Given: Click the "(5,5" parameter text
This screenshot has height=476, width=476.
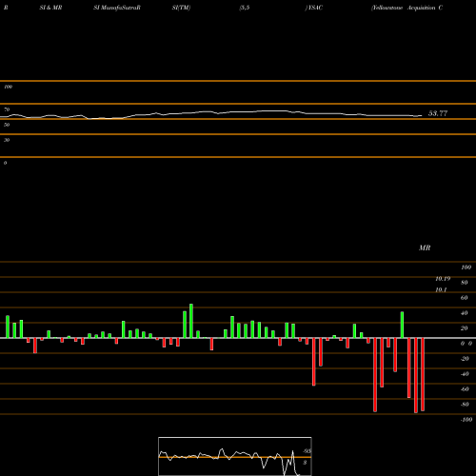Looking at the screenshot, I should click(x=245, y=8).
